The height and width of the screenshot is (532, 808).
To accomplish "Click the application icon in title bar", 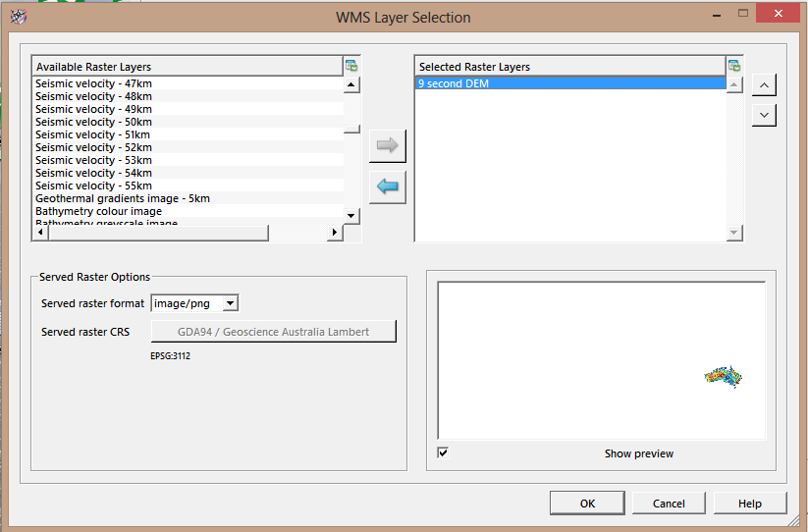I will tap(18, 17).
